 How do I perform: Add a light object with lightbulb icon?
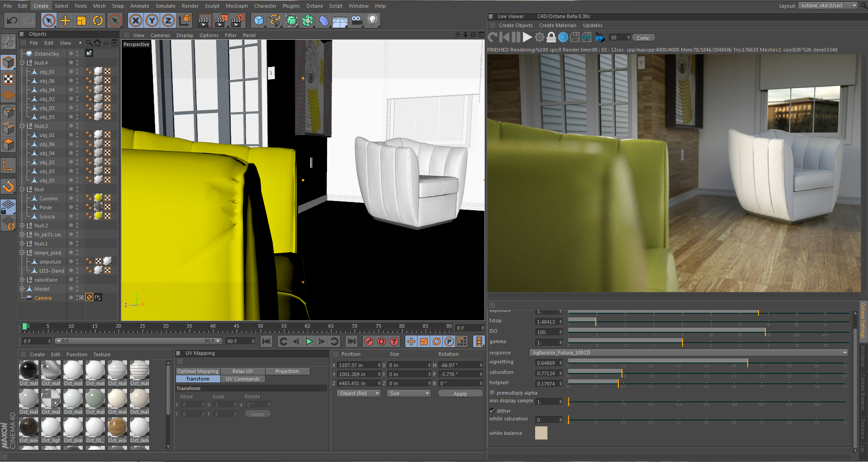[x=373, y=21]
